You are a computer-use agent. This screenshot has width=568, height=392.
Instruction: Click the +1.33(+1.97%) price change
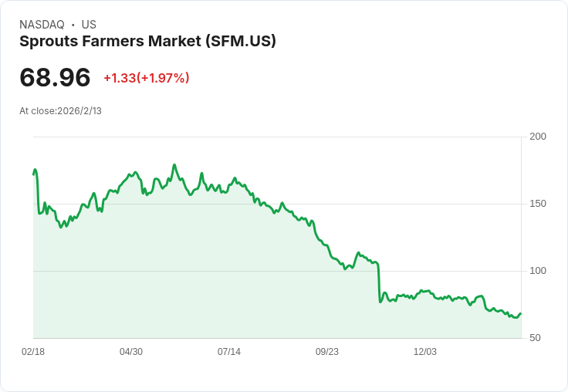[x=147, y=78]
